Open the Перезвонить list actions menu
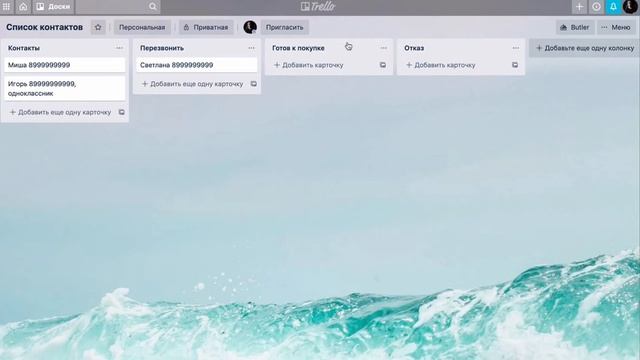This screenshot has width=640, height=360. pos(251,48)
